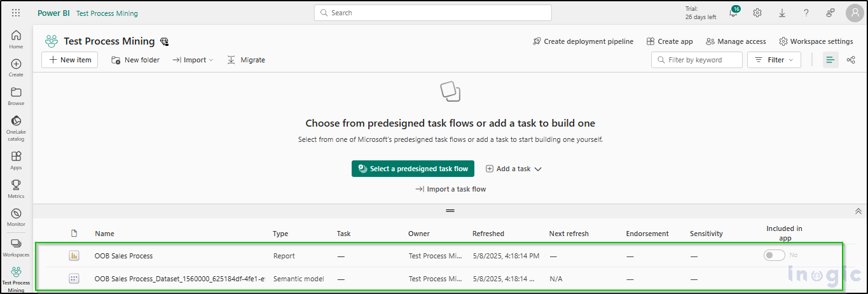Viewport: 868px width, 294px height.
Task: Click the top Search box
Action: [x=433, y=13]
